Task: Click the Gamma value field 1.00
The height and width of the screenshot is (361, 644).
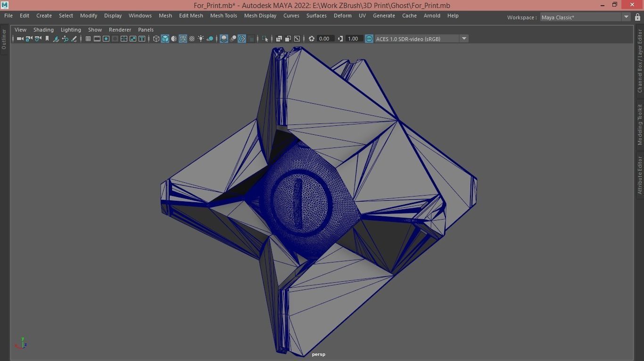Action: tap(354, 39)
